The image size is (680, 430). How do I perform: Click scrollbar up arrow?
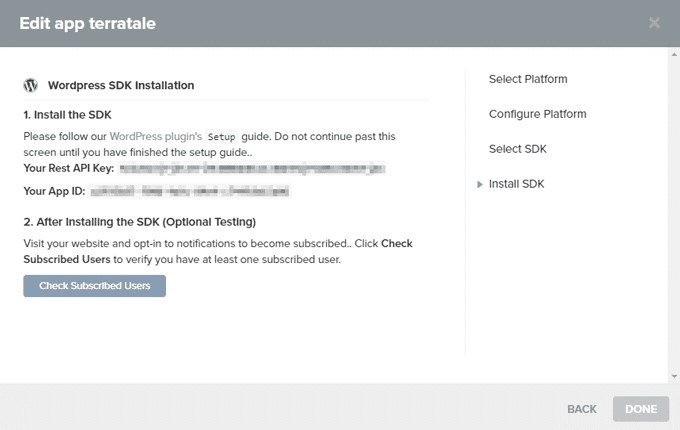[x=674, y=55]
